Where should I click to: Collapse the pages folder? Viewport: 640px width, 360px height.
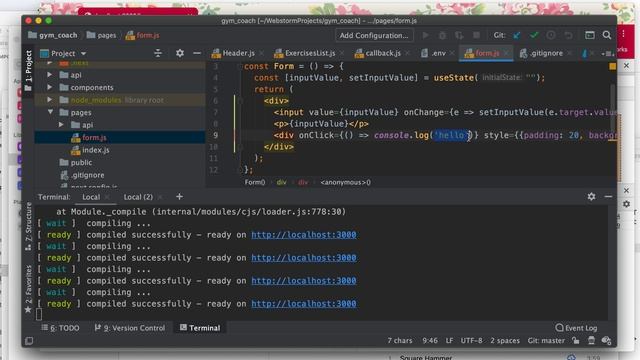(50, 112)
